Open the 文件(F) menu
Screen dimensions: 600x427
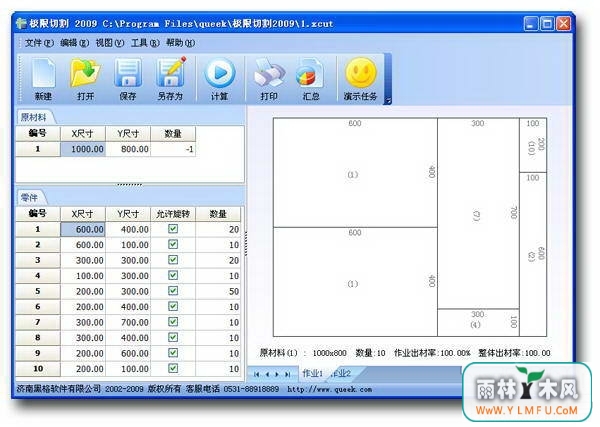coord(39,43)
